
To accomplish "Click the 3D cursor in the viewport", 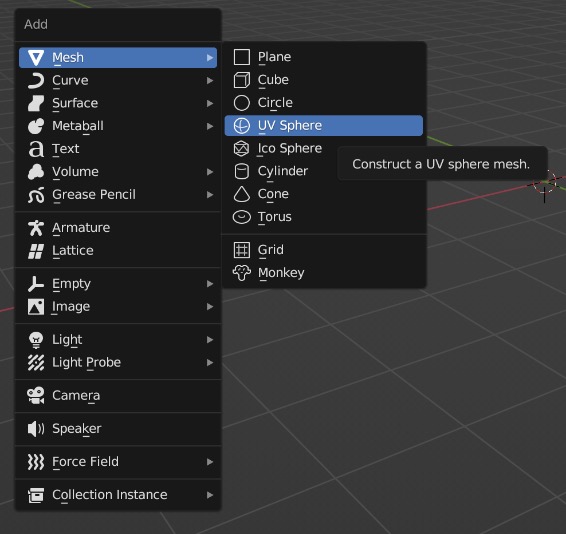I will point(545,183).
